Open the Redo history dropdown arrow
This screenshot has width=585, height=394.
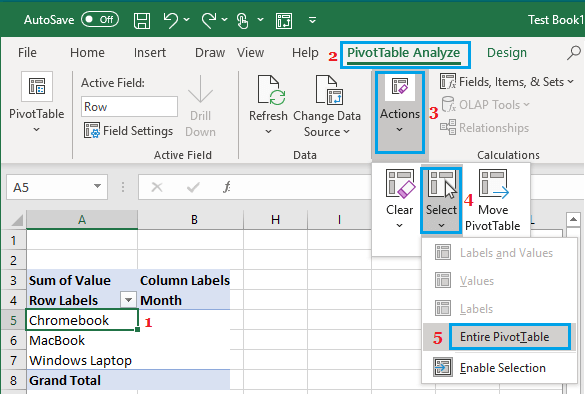(224, 19)
